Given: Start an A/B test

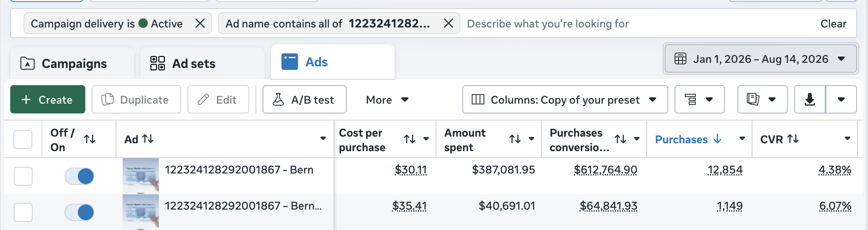Looking at the screenshot, I should [x=304, y=100].
